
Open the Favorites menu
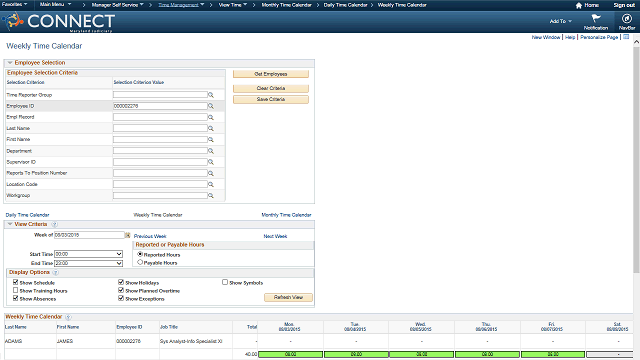coord(15,4)
